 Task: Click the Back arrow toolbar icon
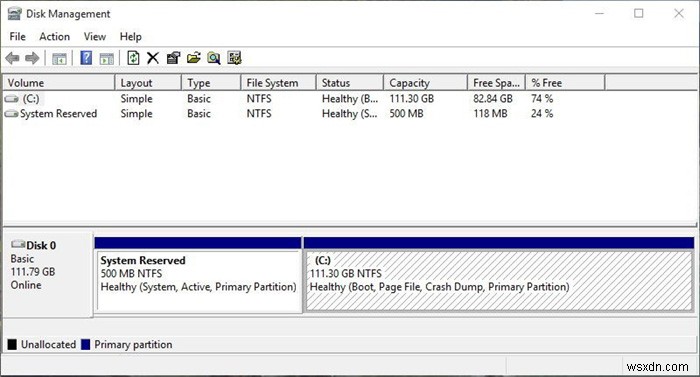point(12,58)
